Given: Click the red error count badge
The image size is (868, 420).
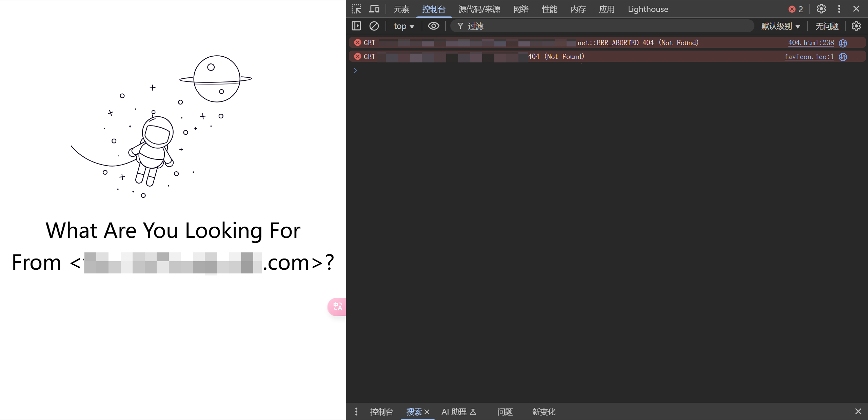Looking at the screenshot, I should click(x=796, y=9).
